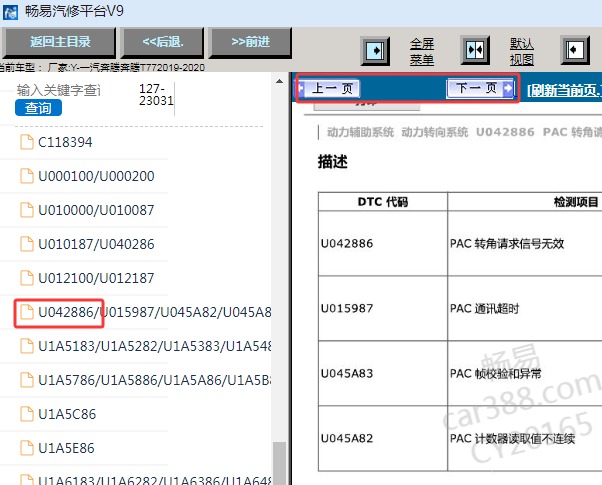Open the U000100/U000200 entry
Screen dimensions: 602x485
pyautogui.click(x=96, y=176)
